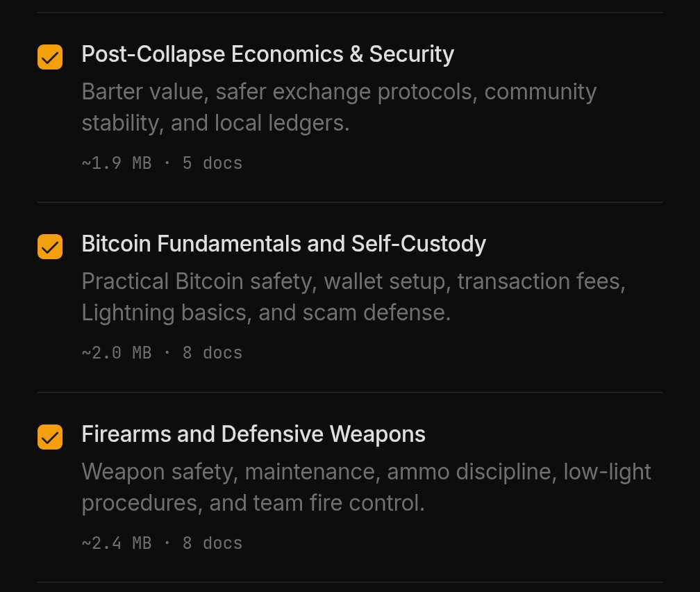Click the 'low-light' text in Firearms description
Image resolution: width=700 pixels, height=592 pixels.
[x=607, y=472]
